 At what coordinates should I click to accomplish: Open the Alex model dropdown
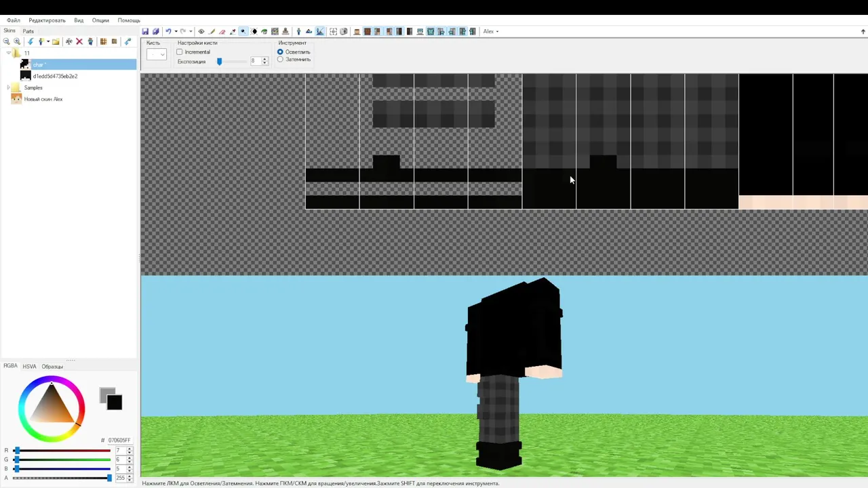(x=490, y=31)
